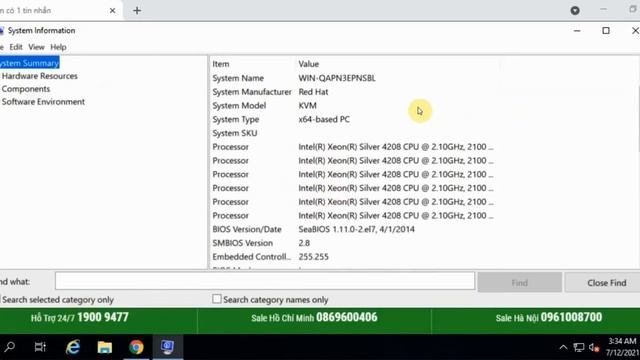640x360 pixels.
Task: Click value 'SeaBIOS 1.11.0-2.el7, 4/1/2014'
Action: click(x=356, y=229)
